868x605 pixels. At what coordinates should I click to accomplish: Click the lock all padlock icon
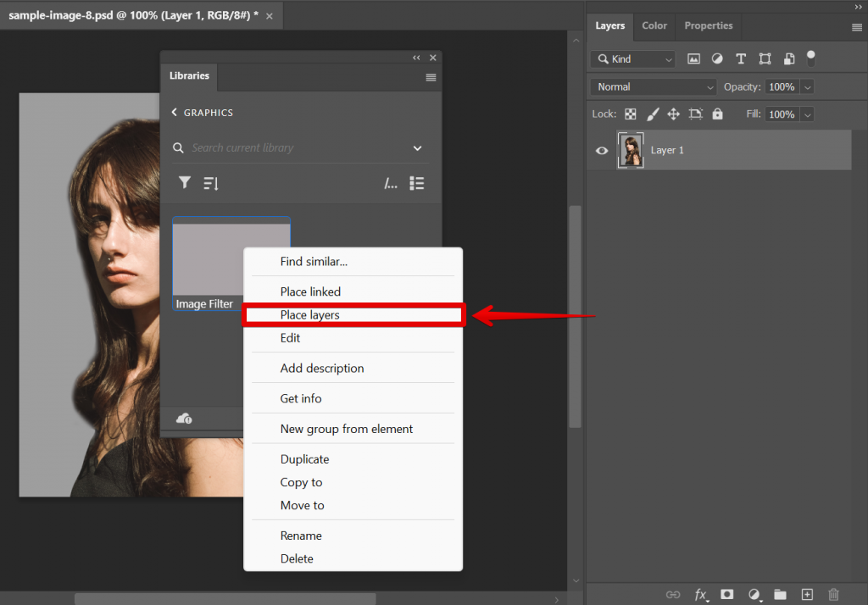tap(717, 114)
